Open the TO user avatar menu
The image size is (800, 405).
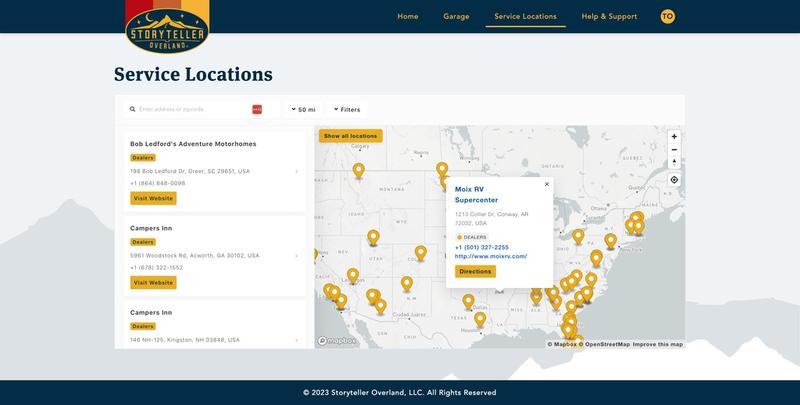pos(667,16)
